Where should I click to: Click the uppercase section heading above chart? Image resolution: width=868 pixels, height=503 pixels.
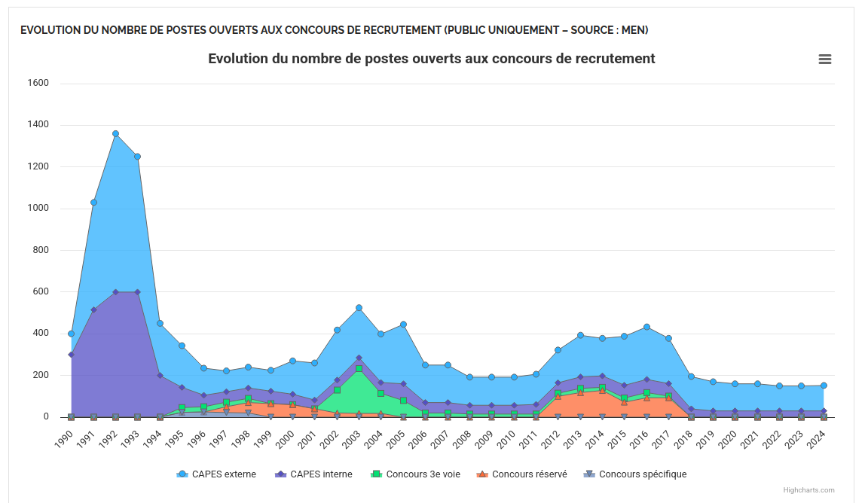334,30
